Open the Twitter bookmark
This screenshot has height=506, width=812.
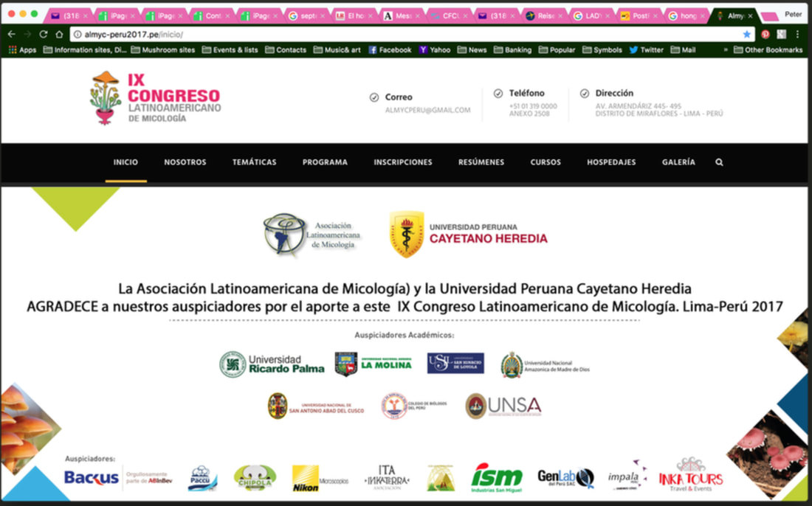[647, 49]
